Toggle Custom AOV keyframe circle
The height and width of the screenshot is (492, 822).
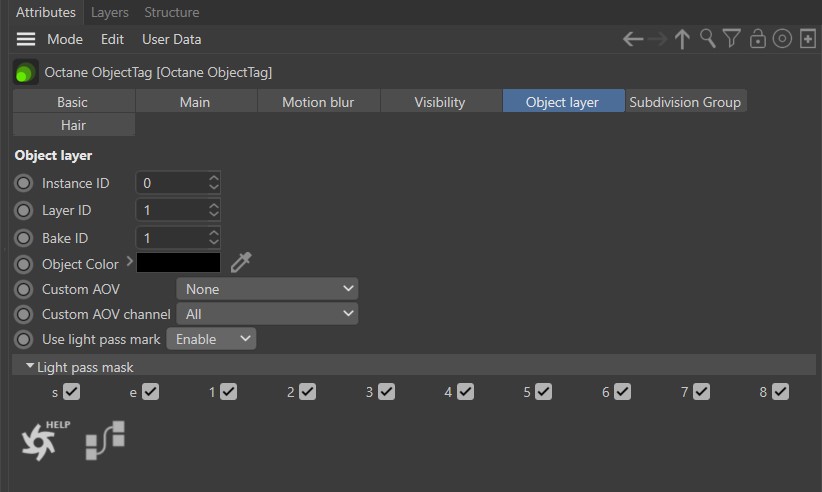pyautogui.click(x=24, y=289)
